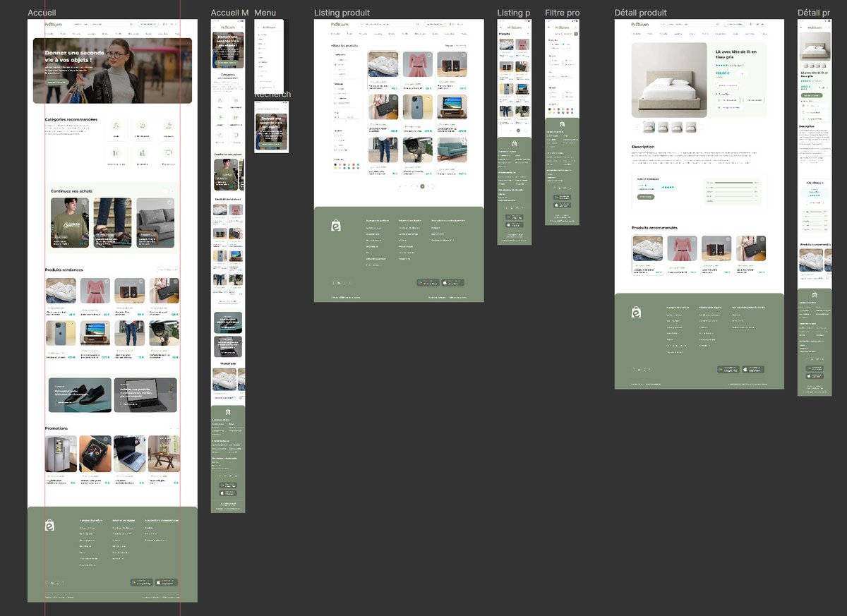Image resolution: width=847 pixels, height=616 pixels.
Task: Click the shopping bag logo in Détail produit footer
Action: pos(636,312)
